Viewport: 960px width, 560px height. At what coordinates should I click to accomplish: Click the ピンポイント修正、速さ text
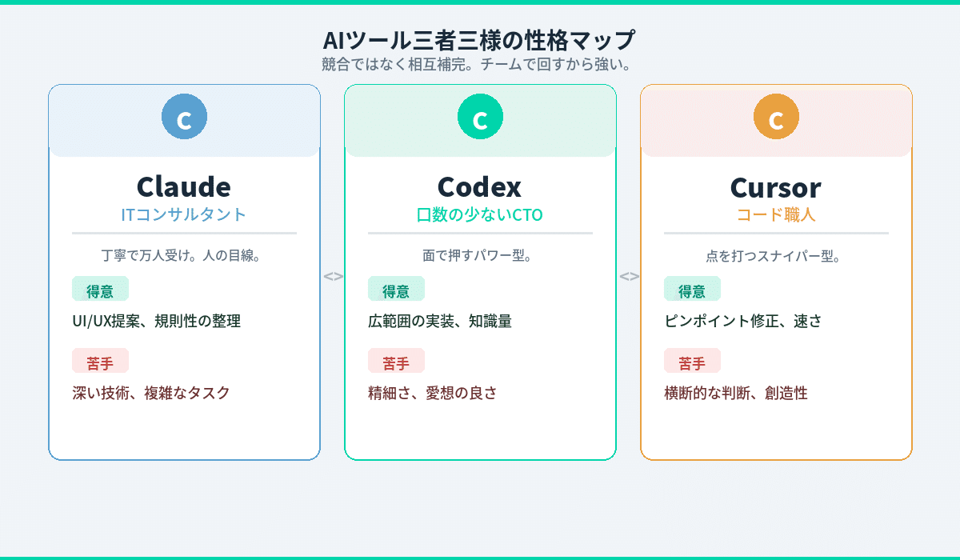pyautogui.click(x=743, y=322)
